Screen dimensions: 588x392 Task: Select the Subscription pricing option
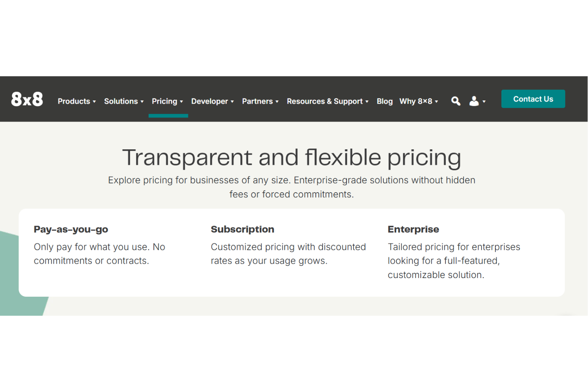pos(242,229)
